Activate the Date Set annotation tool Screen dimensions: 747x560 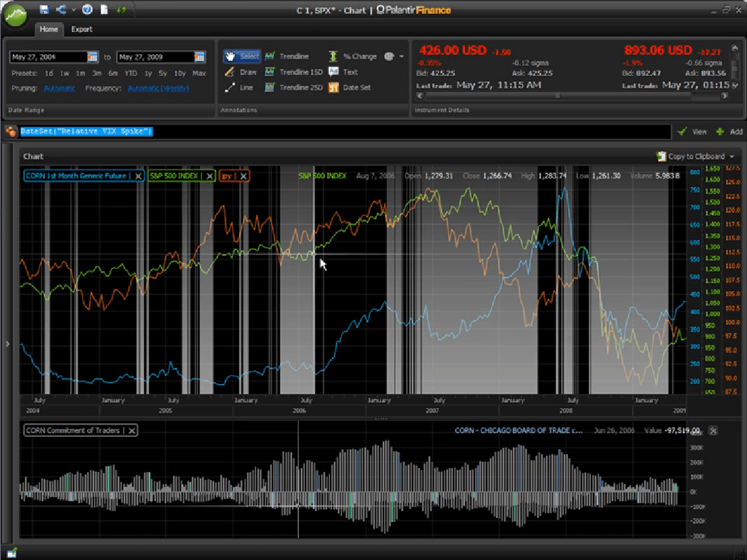349,88
